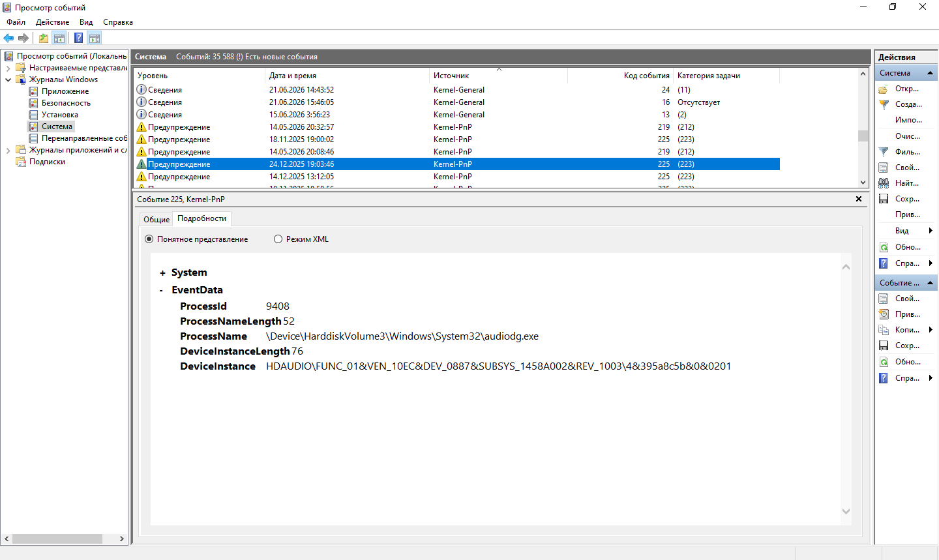This screenshot has width=939, height=560.
Task: Click Очис... clear log action
Action: [906, 136]
